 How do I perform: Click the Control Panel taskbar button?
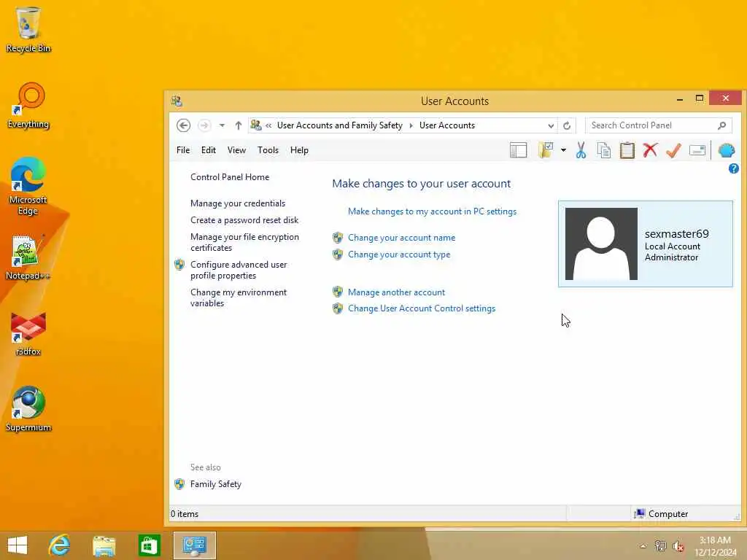[194, 545]
